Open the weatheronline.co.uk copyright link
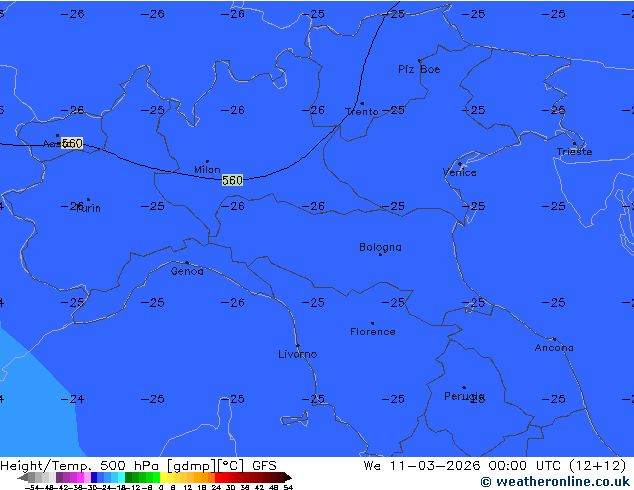The image size is (634, 490). point(555,482)
